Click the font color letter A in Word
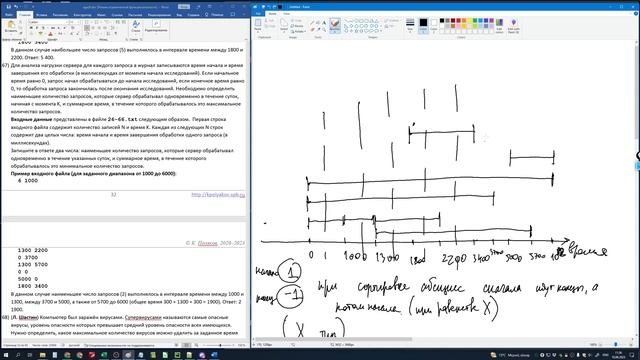This screenshot has width=640, height=360. 51,33
